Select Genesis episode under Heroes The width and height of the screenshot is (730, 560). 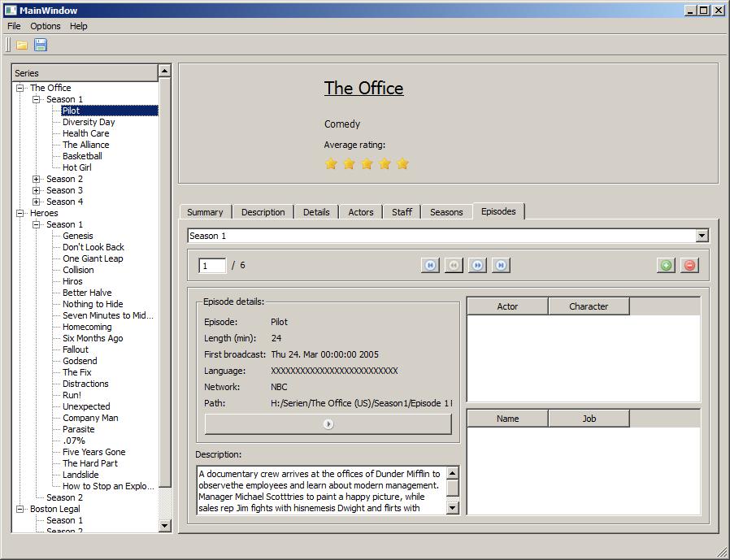[78, 236]
